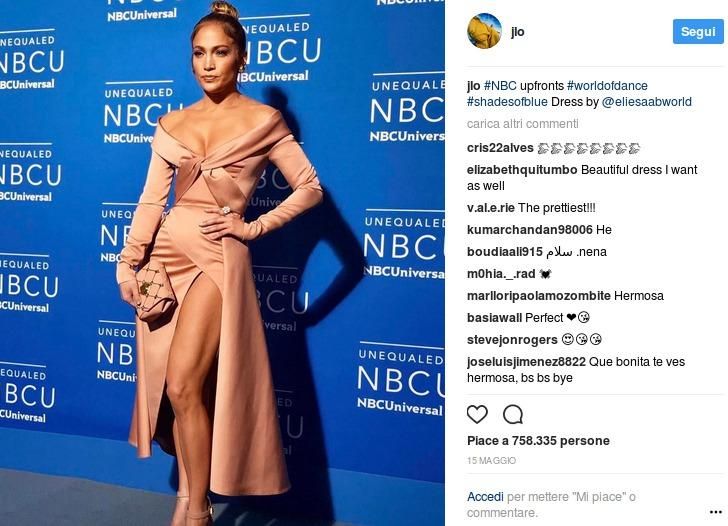Open the jlo username in the header
Viewport: 728px width, 526px height.
[517, 32]
